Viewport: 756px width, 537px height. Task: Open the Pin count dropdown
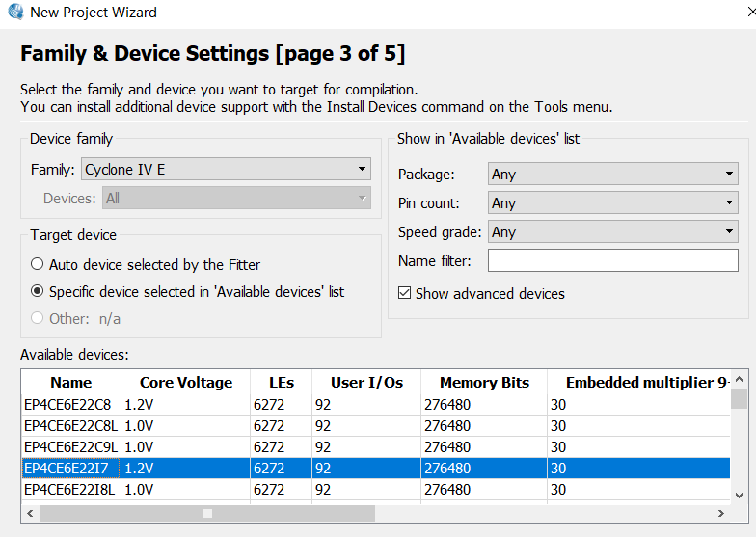click(x=613, y=203)
